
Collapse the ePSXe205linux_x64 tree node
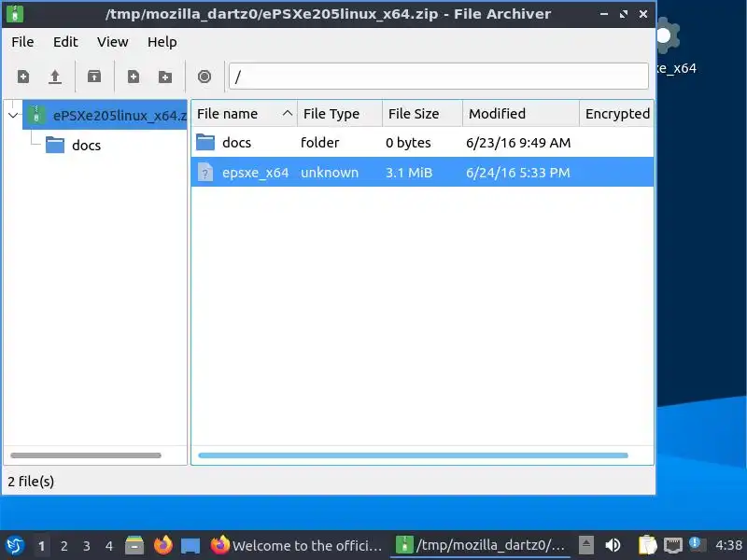point(13,115)
